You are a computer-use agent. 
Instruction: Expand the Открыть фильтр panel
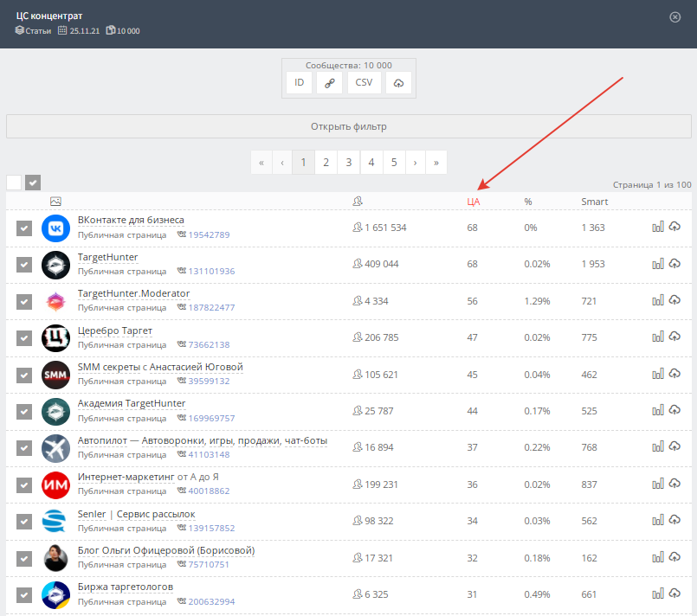click(x=348, y=126)
